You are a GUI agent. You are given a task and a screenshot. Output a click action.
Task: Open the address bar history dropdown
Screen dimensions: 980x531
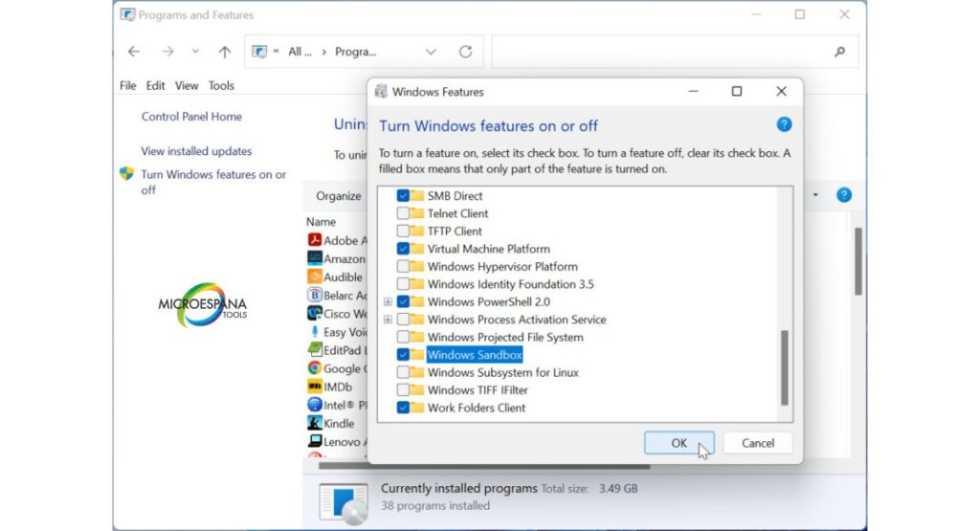tap(431, 52)
